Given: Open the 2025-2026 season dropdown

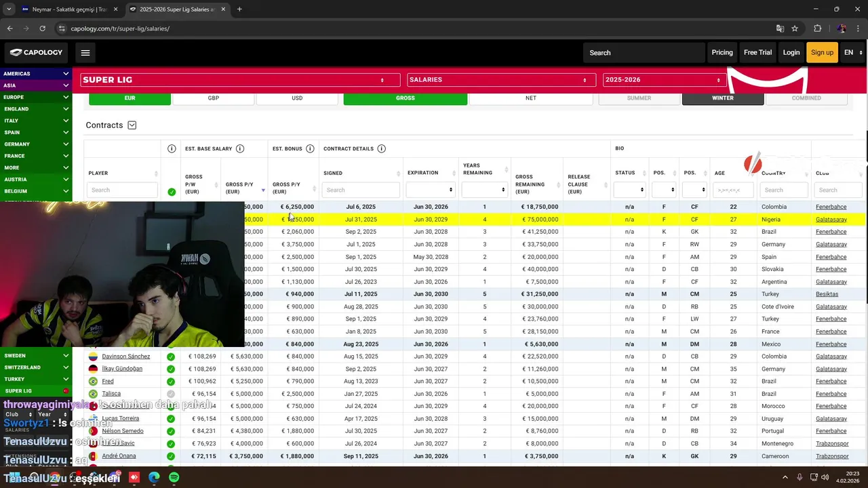Looking at the screenshot, I should (x=665, y=80).
